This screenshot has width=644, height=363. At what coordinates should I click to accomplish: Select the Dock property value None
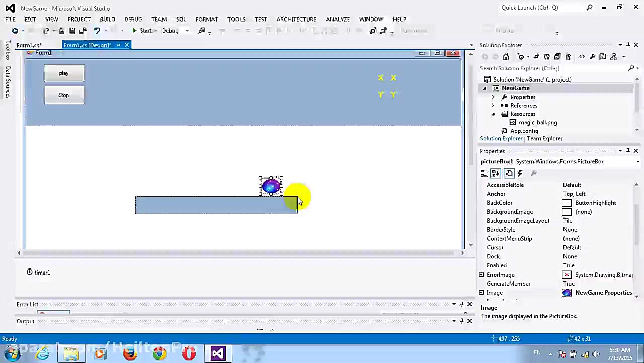point(570,256)
